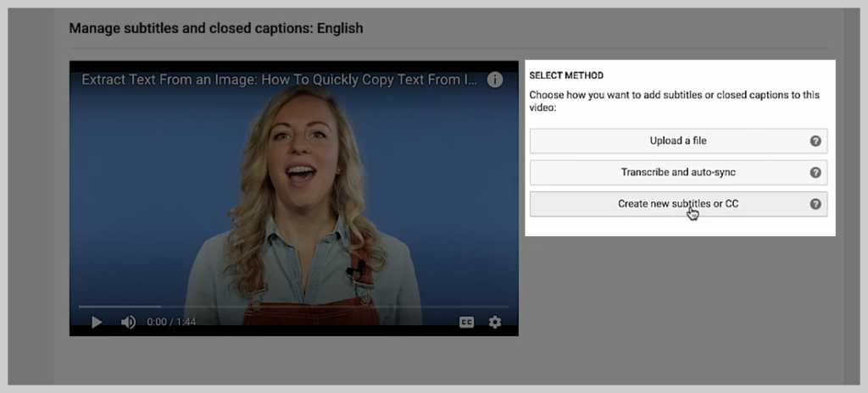
Task: Click the SELECT METHOD heading
Action: (566, 75)
